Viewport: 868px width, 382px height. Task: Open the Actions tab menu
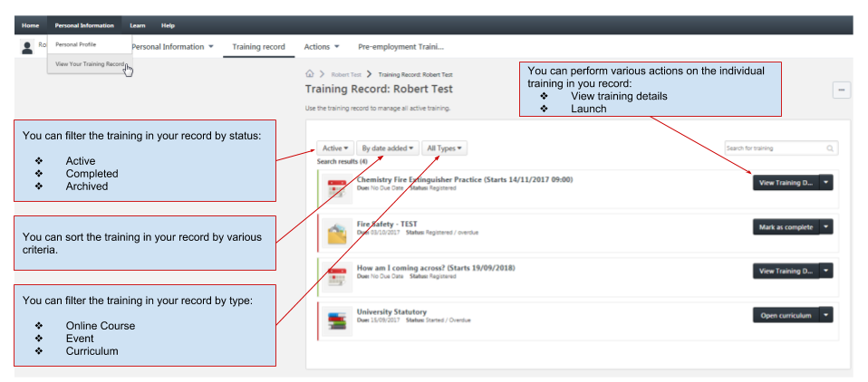pos(322,46)
